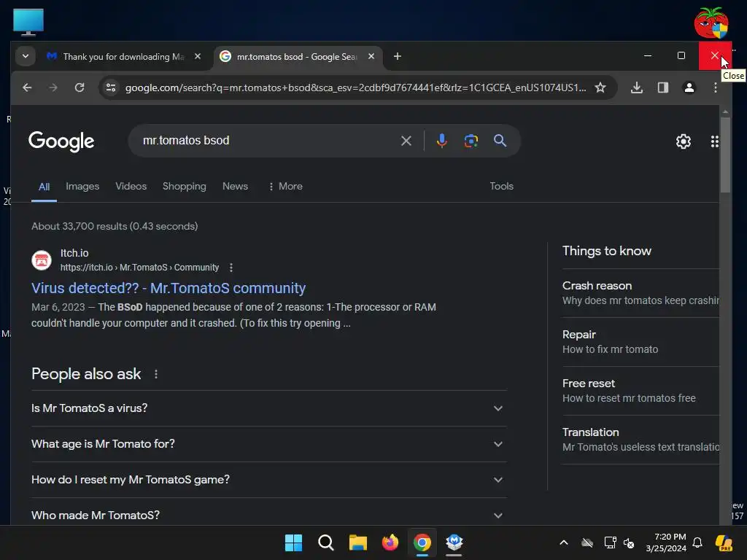This screenshot has height=560, width=747.
Task: Clear the Google search box with X
Action: coord(406,141)
